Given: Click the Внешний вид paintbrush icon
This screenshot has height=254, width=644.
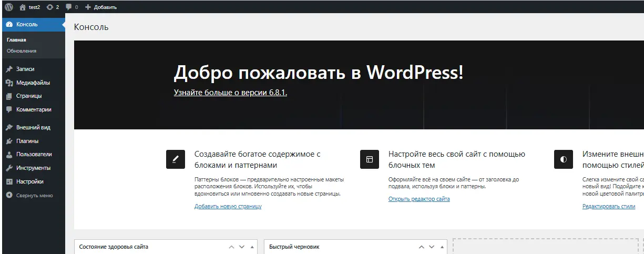Looking at the screenshot, I should (9, 127).
